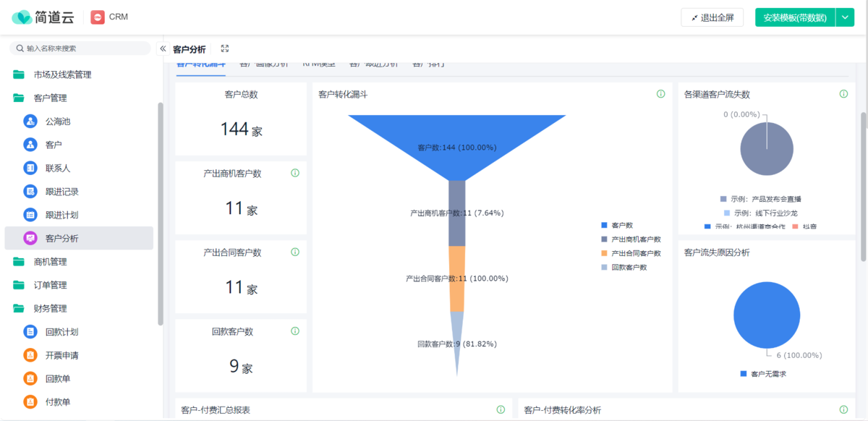Toggle 客户数 legend swatch in funnel chart

[x=604, y=226]
